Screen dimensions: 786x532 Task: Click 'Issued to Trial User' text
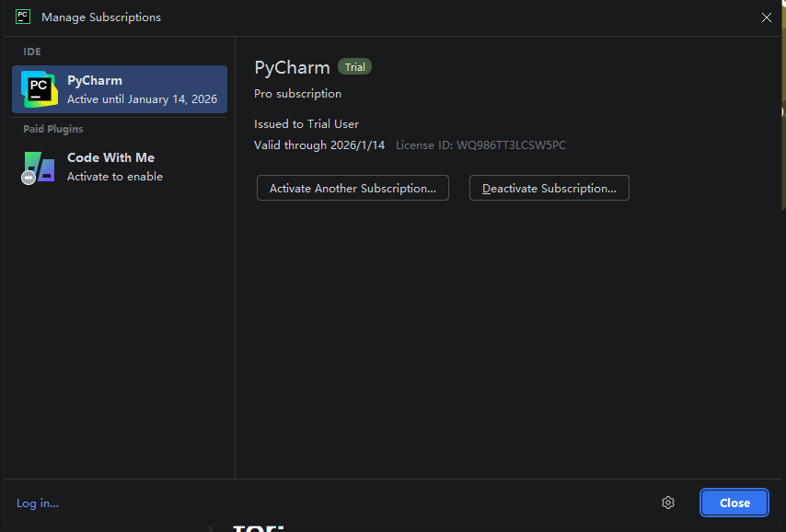(x=306, y=124)
